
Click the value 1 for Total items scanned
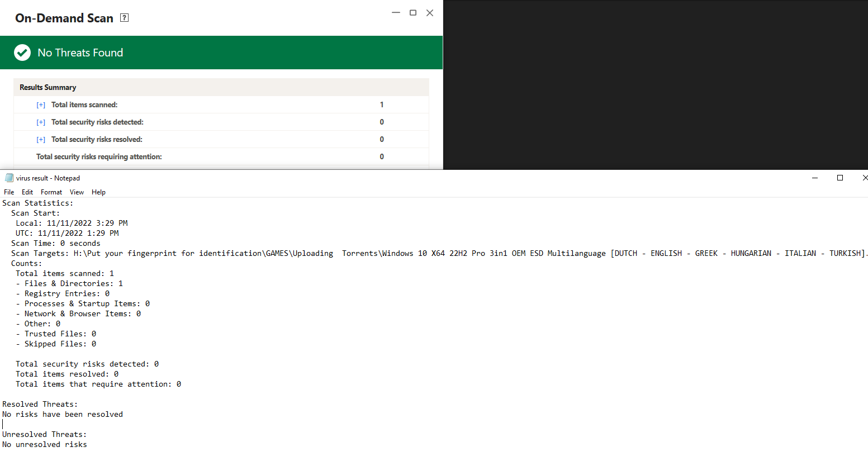pos(382,104)
